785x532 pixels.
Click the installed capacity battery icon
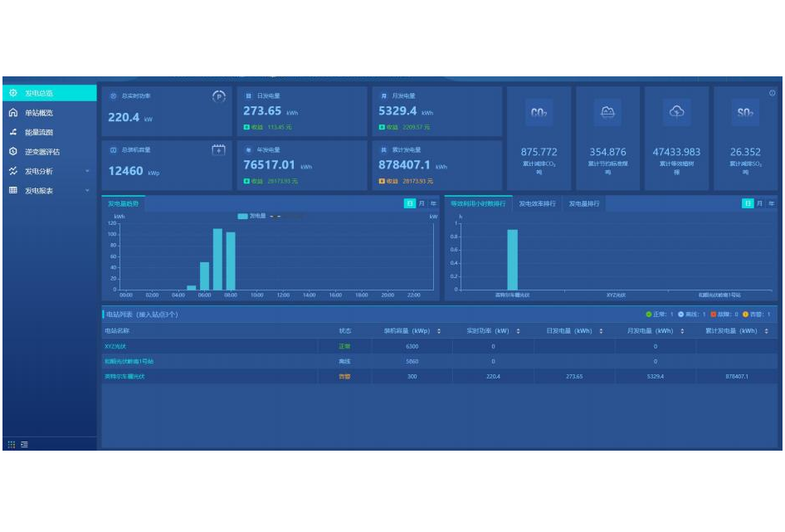219,150
